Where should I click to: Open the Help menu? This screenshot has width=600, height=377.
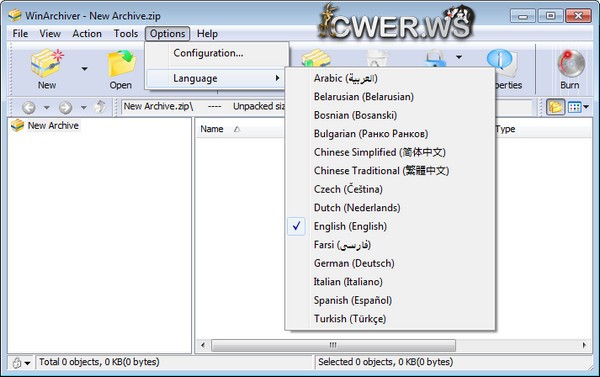click(x=207, y=34)
